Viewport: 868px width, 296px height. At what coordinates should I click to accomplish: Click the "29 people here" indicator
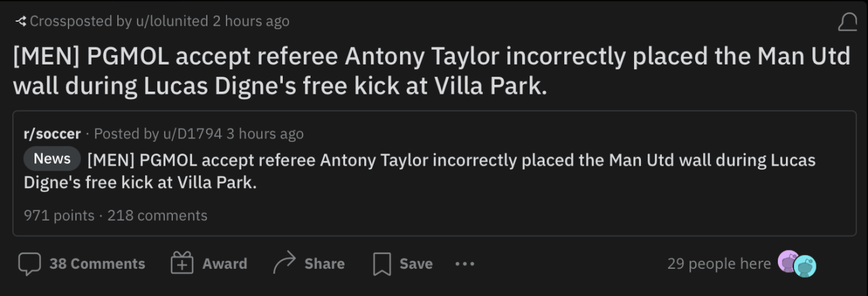pos(719,263)
